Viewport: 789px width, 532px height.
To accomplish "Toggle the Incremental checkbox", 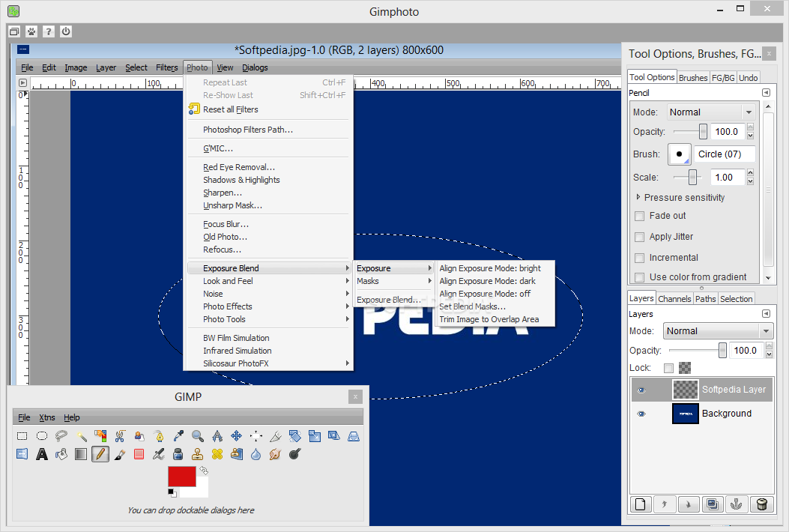I will tap(640, 259).
